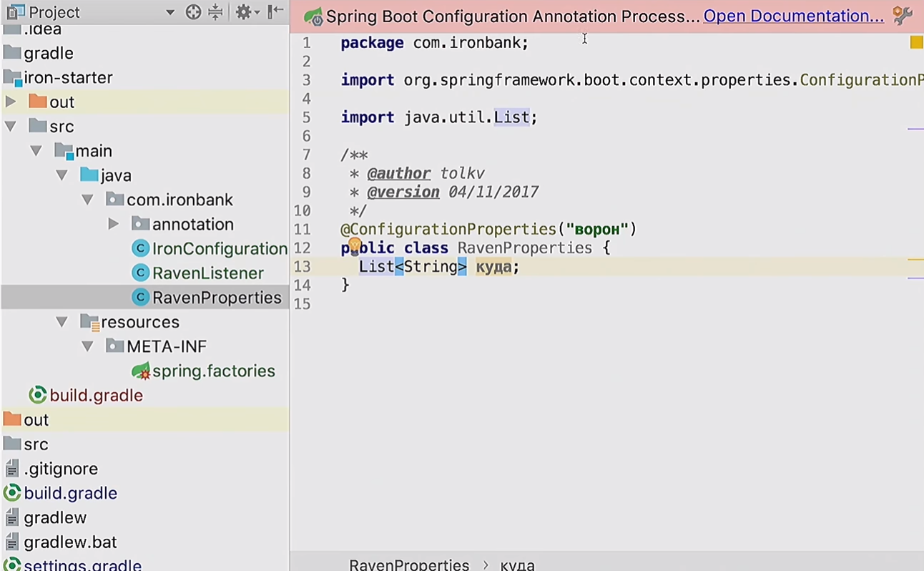Click the spring.factories leaf icon

(141, 371)
